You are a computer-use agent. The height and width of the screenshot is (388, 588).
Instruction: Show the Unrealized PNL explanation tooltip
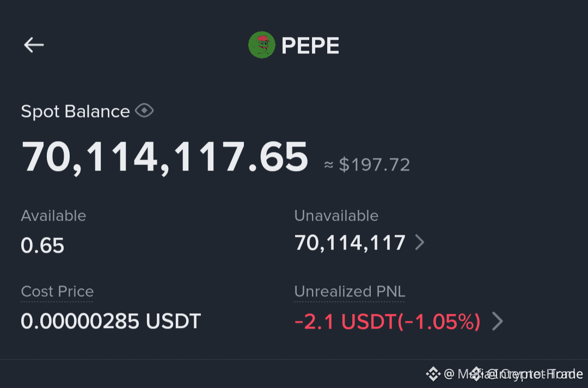click(x=350, y=292)
